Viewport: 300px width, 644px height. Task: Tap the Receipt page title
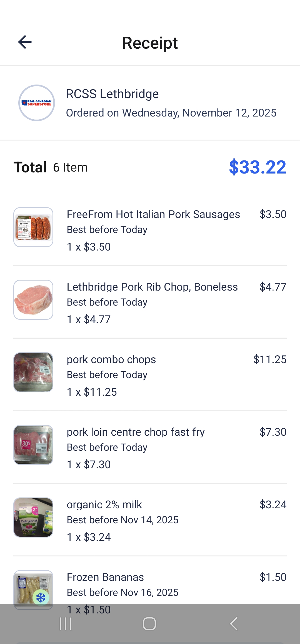[150, 43]
